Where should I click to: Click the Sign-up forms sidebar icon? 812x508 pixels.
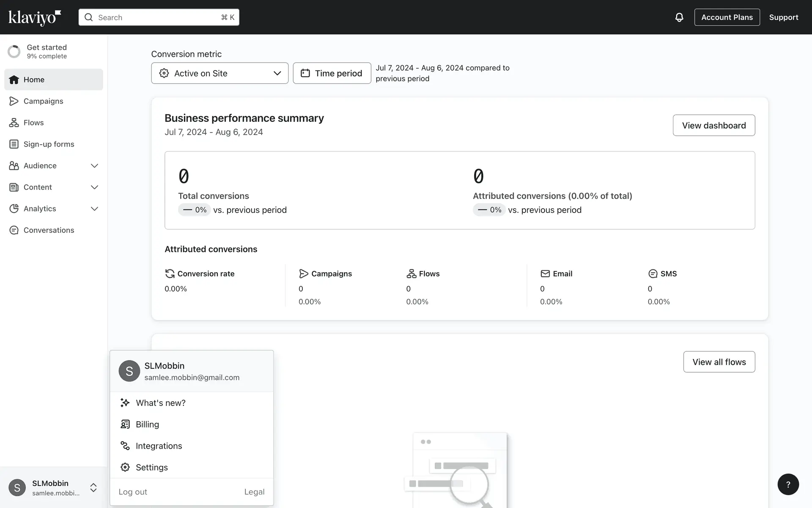click(x=14, y=144)
